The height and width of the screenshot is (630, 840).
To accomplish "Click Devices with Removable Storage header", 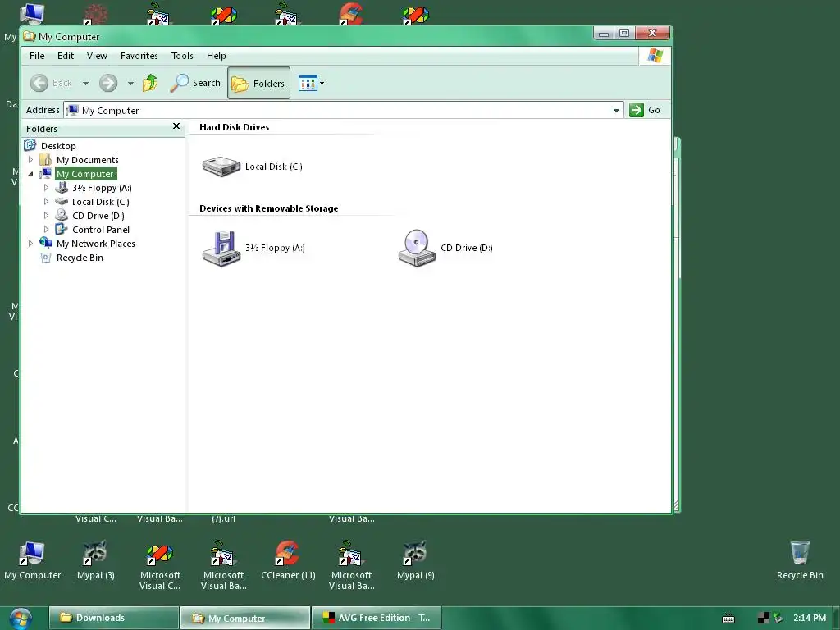I will [268, 208].
